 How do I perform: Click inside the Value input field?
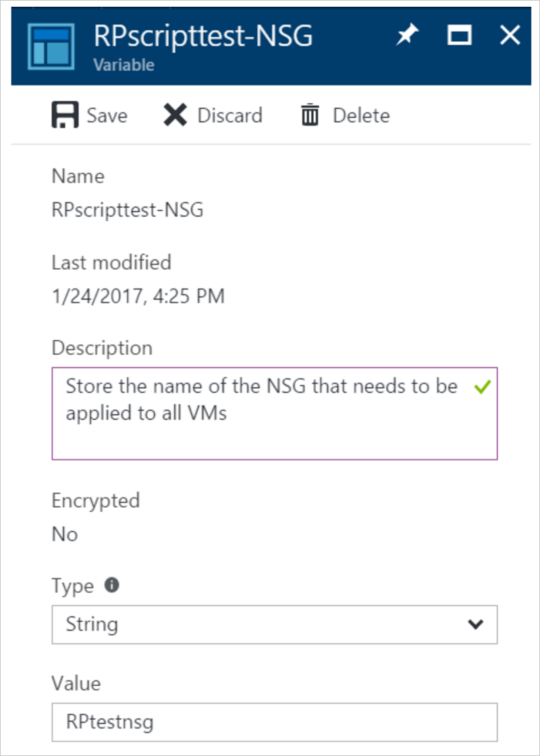[270, 721]
